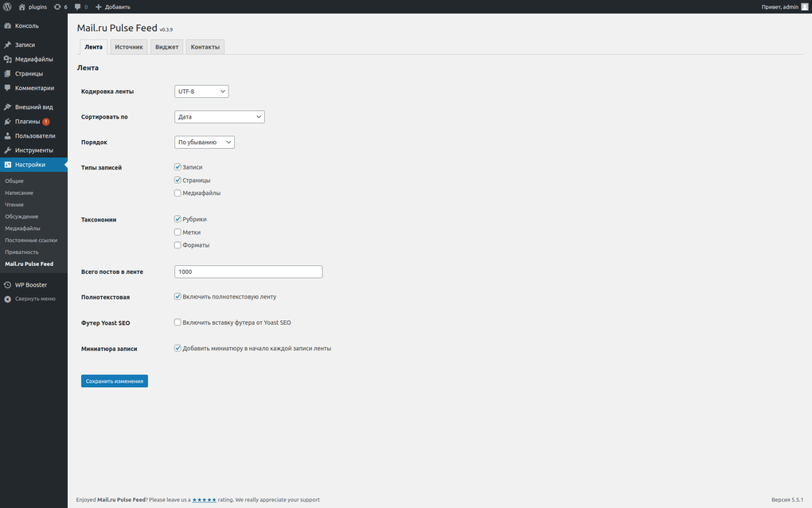Image resolution: width=812 pixels, height=508 pixels.
Task: Click the Свернуть меню collapse arrow icon
Action: [8, 299]
